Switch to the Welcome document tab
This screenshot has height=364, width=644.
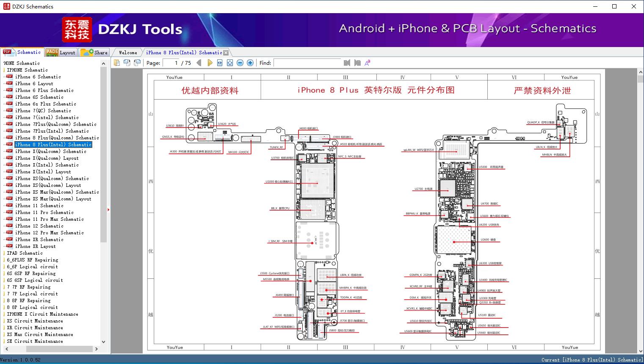tap(128, 53)
